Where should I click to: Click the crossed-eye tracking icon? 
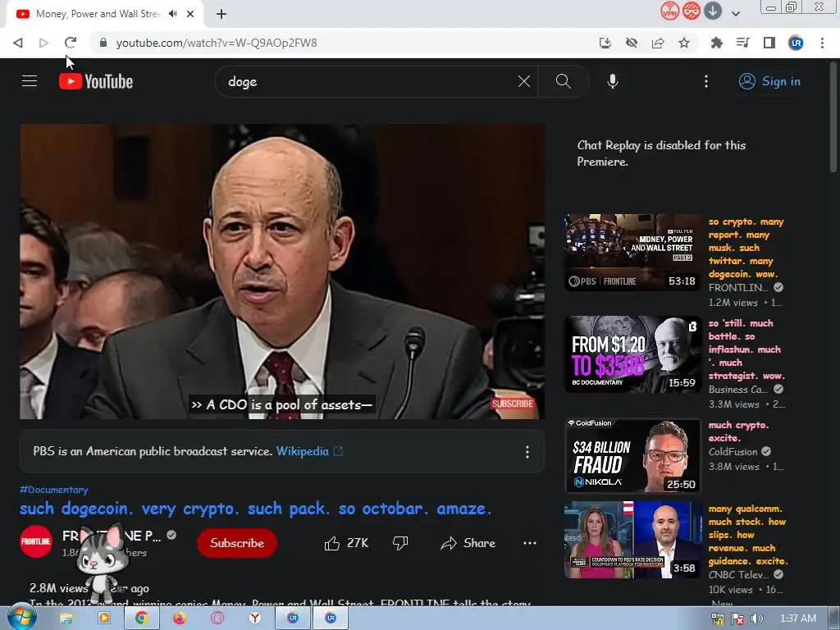(x=632, y=43)
